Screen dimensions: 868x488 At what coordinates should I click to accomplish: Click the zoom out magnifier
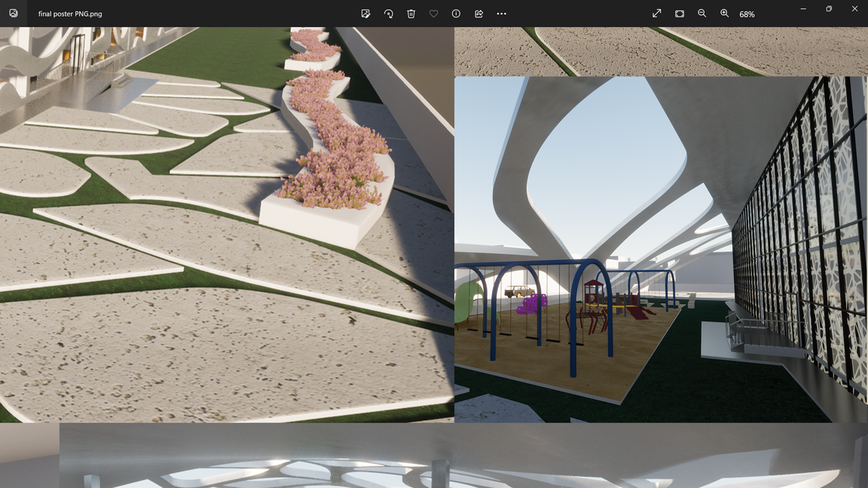pyautogui.click(x=702, y=14)
